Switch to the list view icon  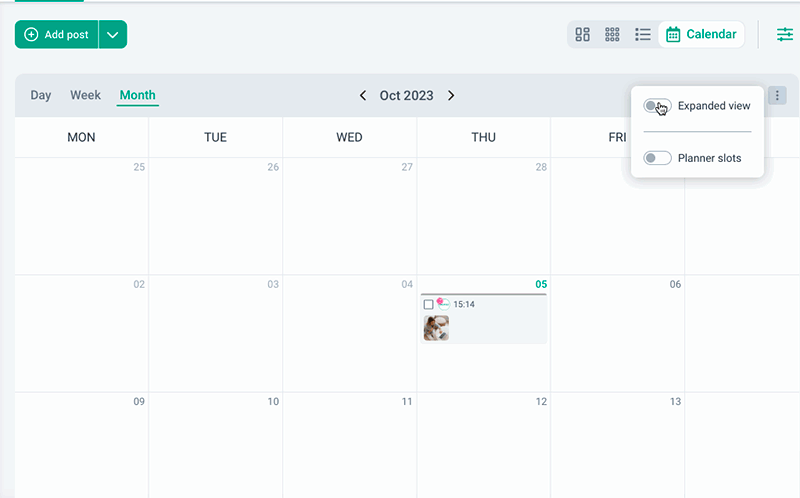coord(643,34)
